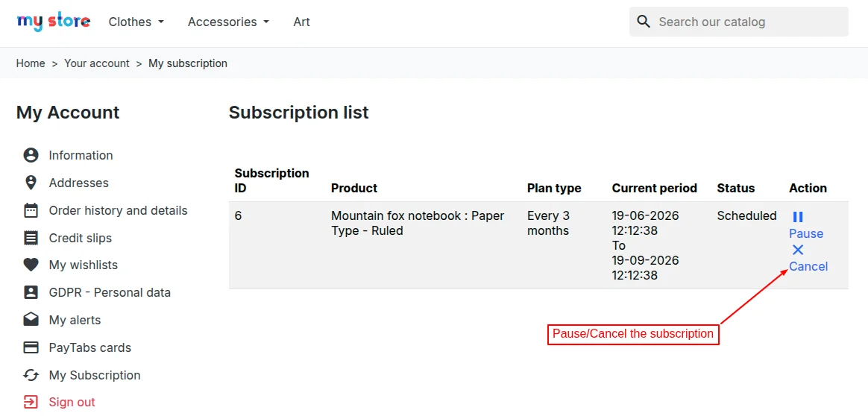This screenshot has height=416, width=868.
Task: Click the Credit slips receipt icon
Action: pos(31,238)
